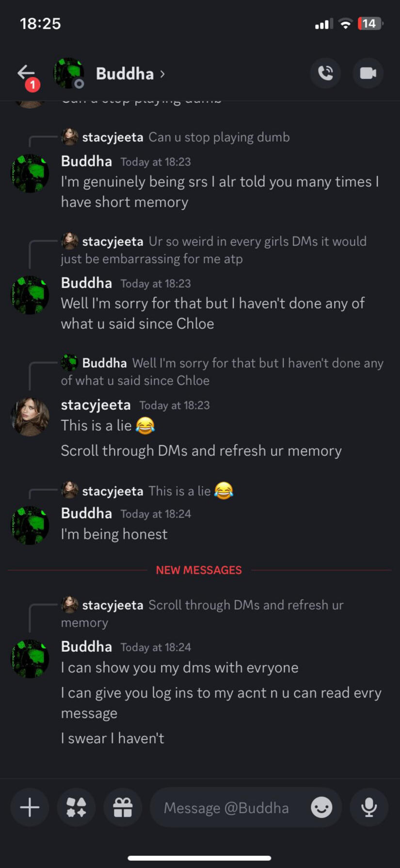Open the apps launcher icon
Screen dimensions: 400x868
pyautogui.click(x=76, y=807)
